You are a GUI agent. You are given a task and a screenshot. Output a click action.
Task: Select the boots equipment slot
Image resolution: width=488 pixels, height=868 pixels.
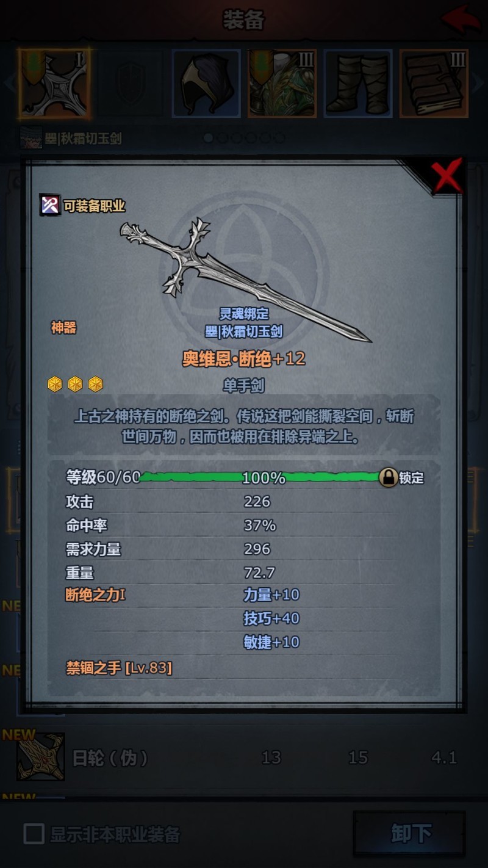(358, 83)
